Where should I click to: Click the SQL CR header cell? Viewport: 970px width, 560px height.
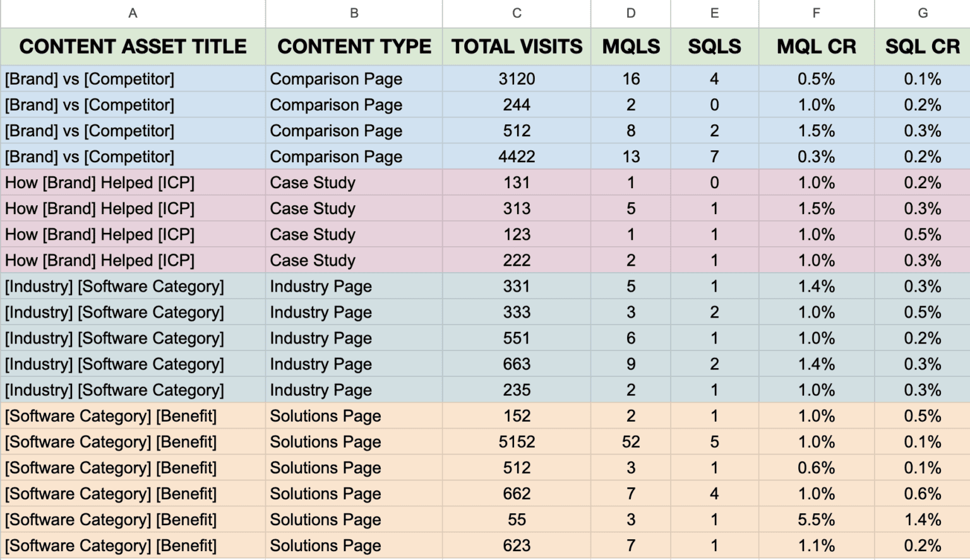(x=923, y=47)
